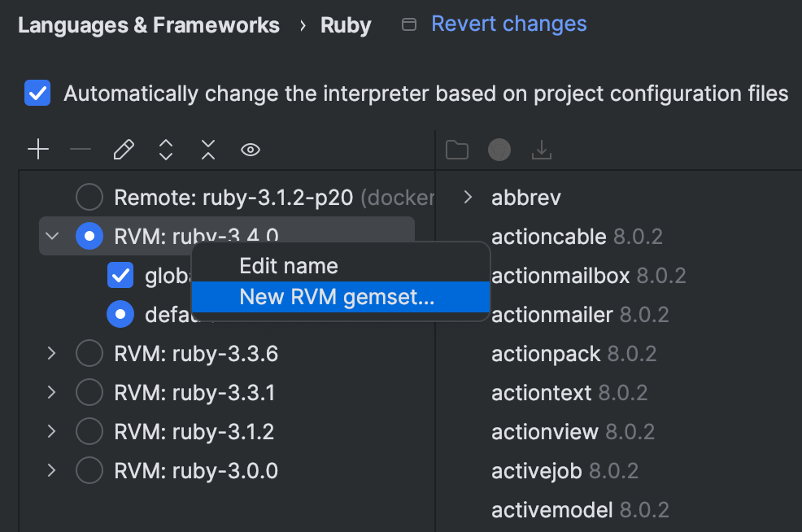Expand the abbrev gem entry
802x532 pixels.
[x=468, y=197]
